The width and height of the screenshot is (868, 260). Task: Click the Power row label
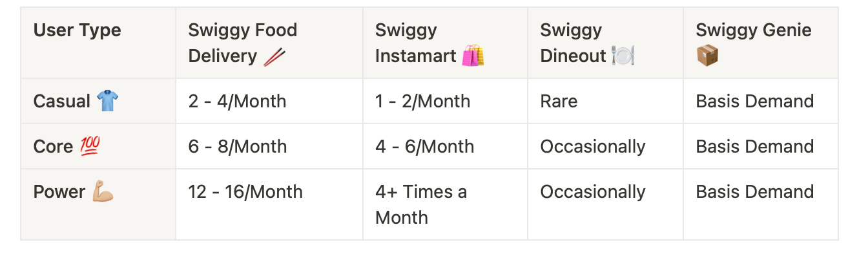click(59, 192)
